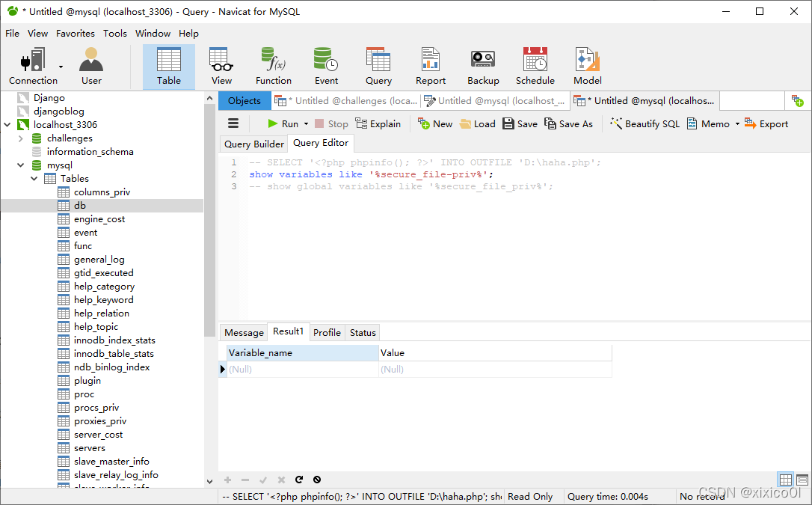Open the Connection dropdown arrow
The height and width of the screenshot is (505, 812).
pyautogui.click(x=61, y=67)
